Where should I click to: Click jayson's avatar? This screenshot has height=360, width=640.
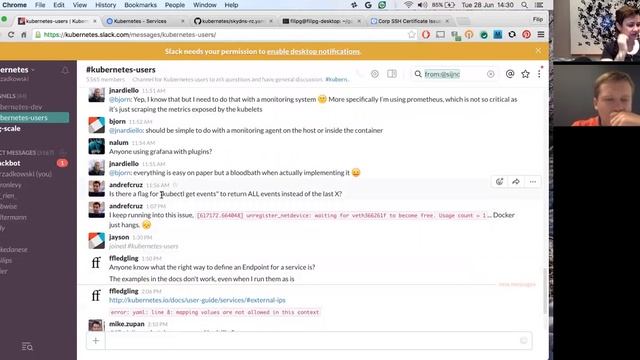[x=96, y=241]
